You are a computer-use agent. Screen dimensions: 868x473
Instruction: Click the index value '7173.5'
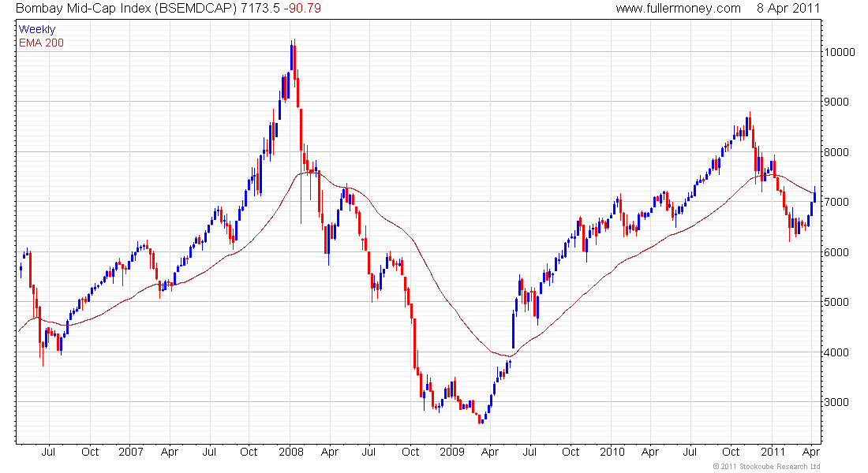(260, 9)
